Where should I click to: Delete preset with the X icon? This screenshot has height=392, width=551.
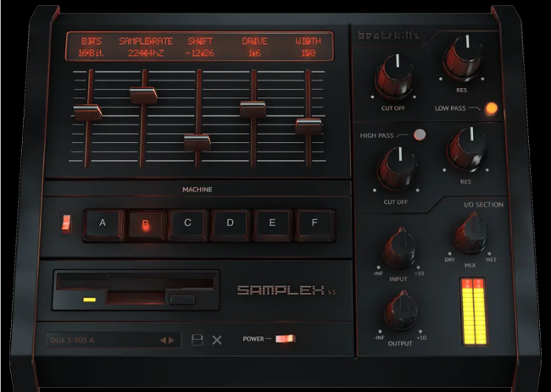point(217,340)
